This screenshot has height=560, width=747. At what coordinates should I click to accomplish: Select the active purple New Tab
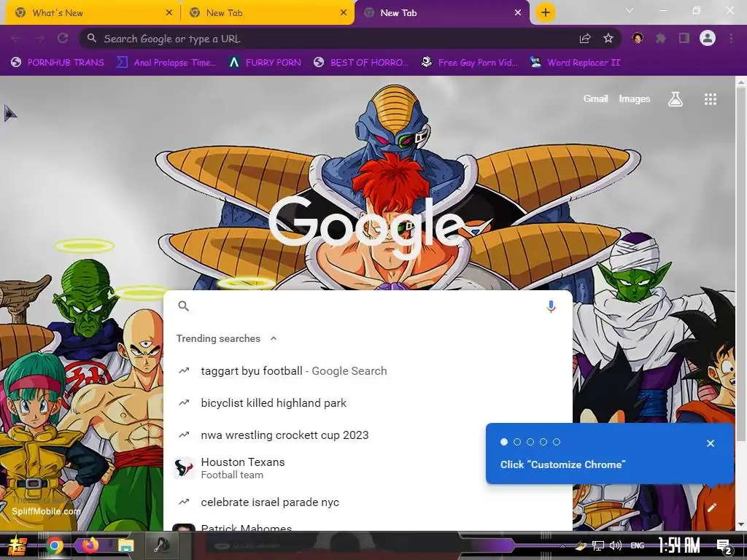click(x=441, y=13)
